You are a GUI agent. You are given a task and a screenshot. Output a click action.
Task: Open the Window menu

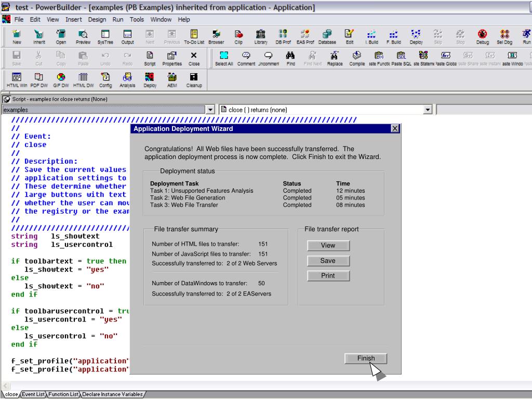coord(161,20)
